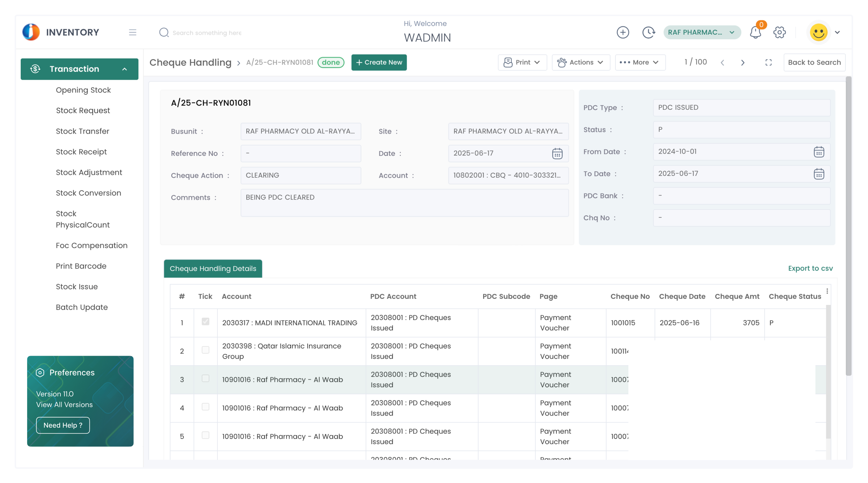The height and width of the screenshot is (483, 868).
Task: Open Stock PhysicalCount menu item
Action: click(x=83, y=219)
